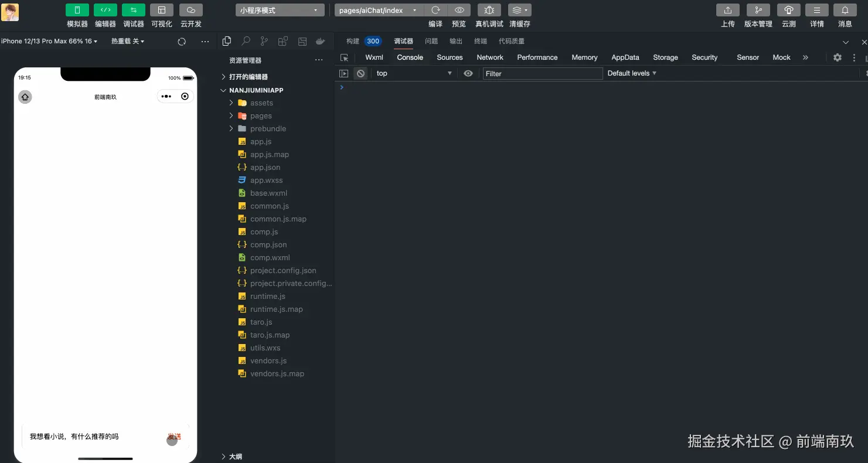Open the pages/aiChat/index page path dropdown
Image resolution: width=868 pixels, height=463 pixels.
(x=379, y=10)
